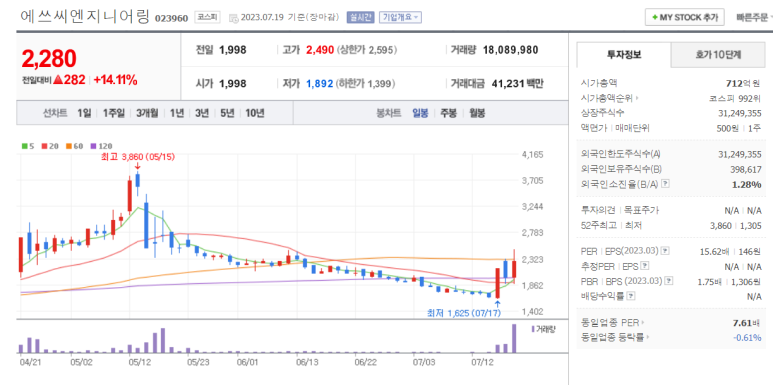Click the 외국인보유주식수 value 398,617

(745, 170)
